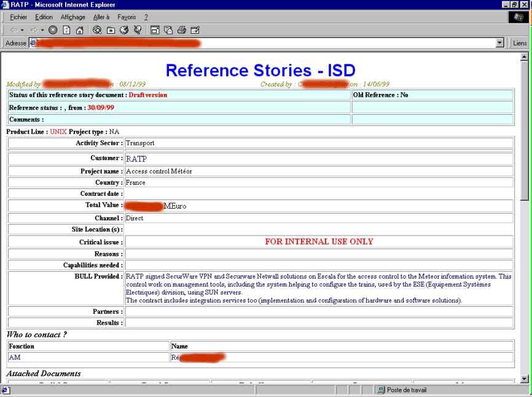
Task: Click the 'Capabilities needed :' label
Action: point(93,265)
